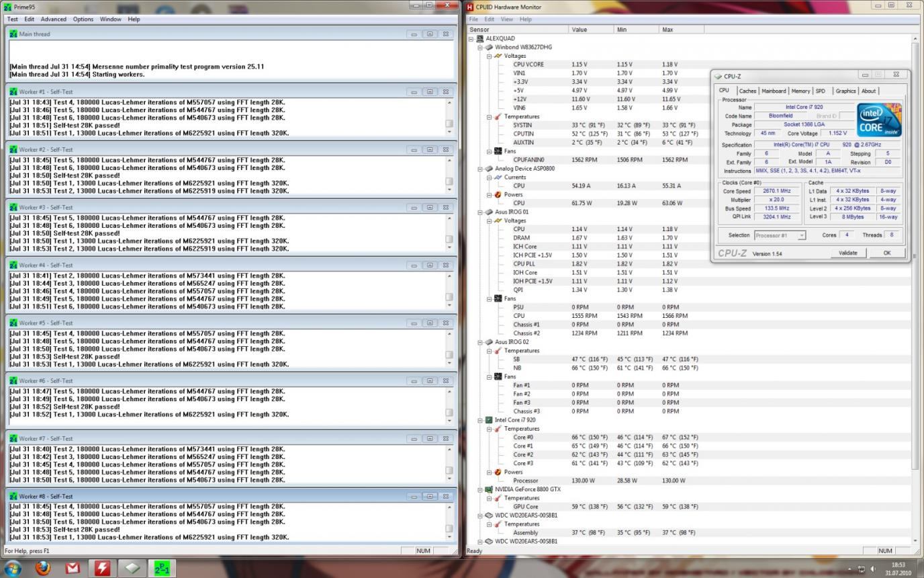Click the Fans icon under Asus IROG 02
This screenshot has width=924, height=578.
click(498, 376)
